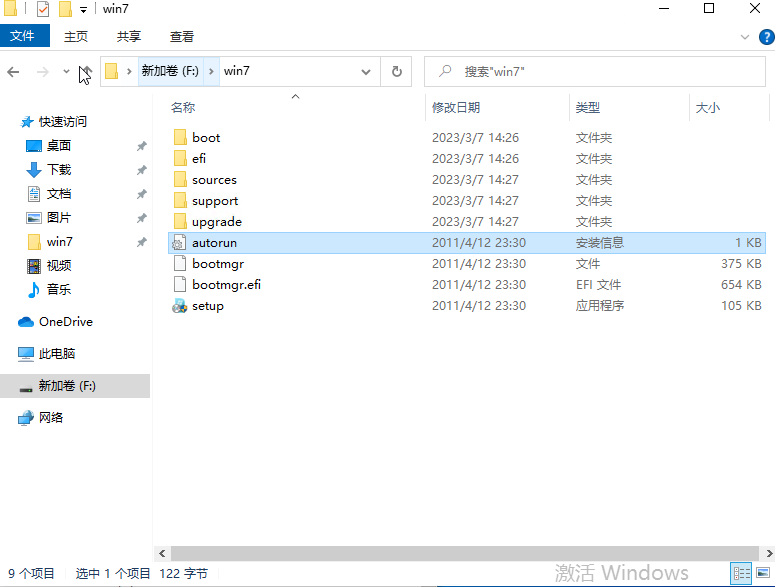
Task: Select file name text bootmgr.efi
Action: (x=226, y=285)
